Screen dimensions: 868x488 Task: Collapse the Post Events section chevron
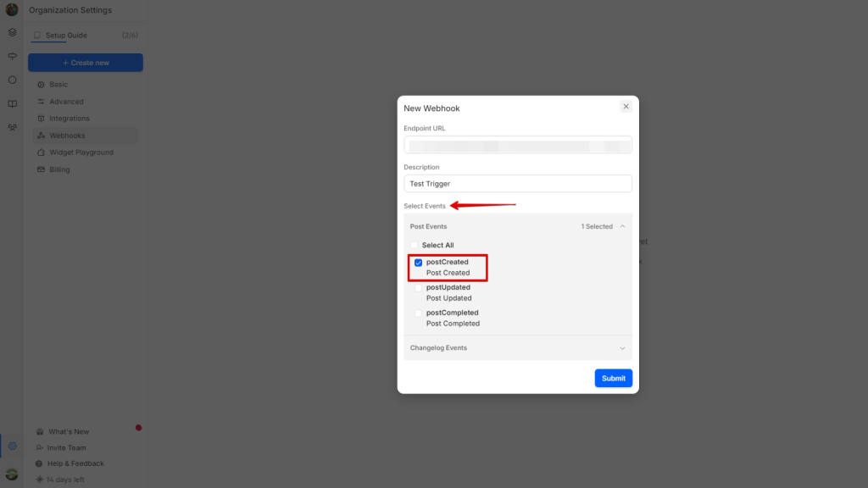[622, 226]
